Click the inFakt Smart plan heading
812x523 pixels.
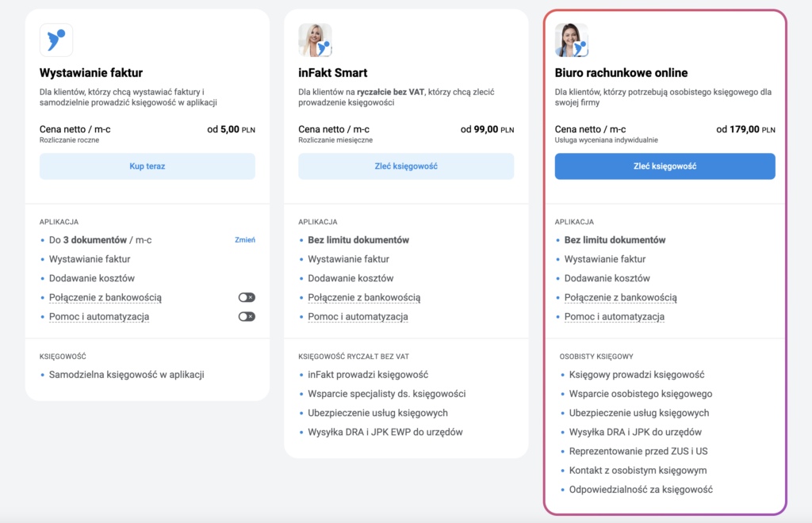tap(333, 73)
